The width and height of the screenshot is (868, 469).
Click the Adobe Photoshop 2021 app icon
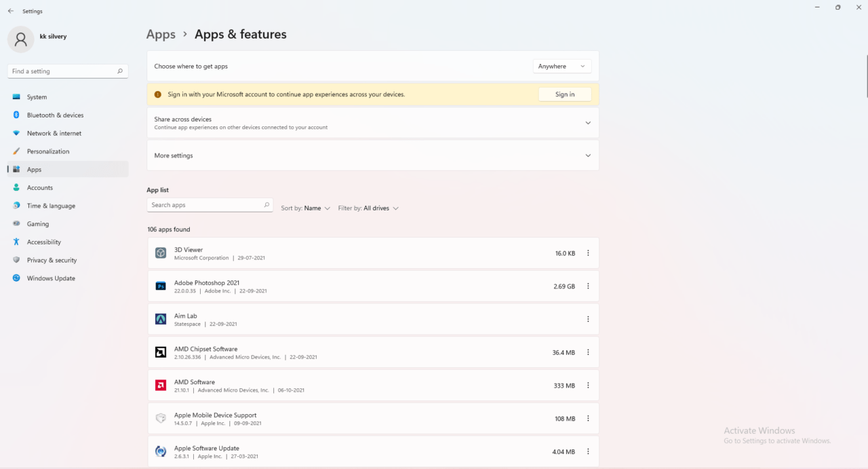161,286
